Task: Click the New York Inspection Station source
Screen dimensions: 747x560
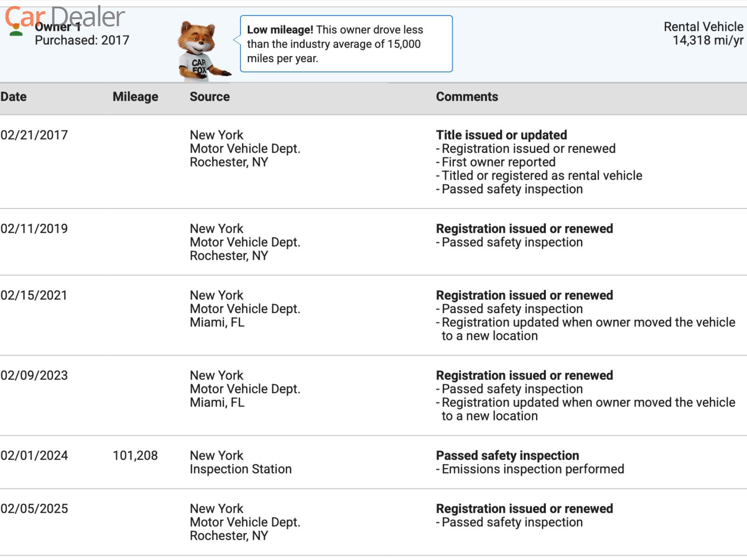Action: pos(240,462)
